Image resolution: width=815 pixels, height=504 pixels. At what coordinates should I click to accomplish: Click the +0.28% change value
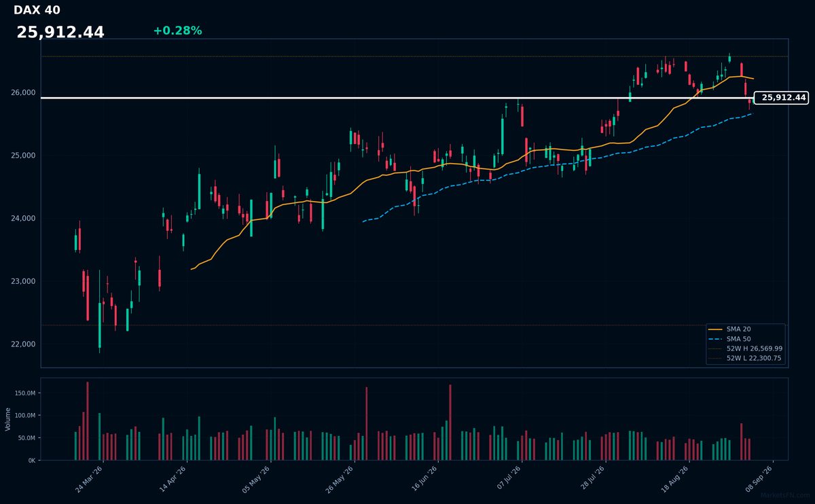tap(177, 31)
